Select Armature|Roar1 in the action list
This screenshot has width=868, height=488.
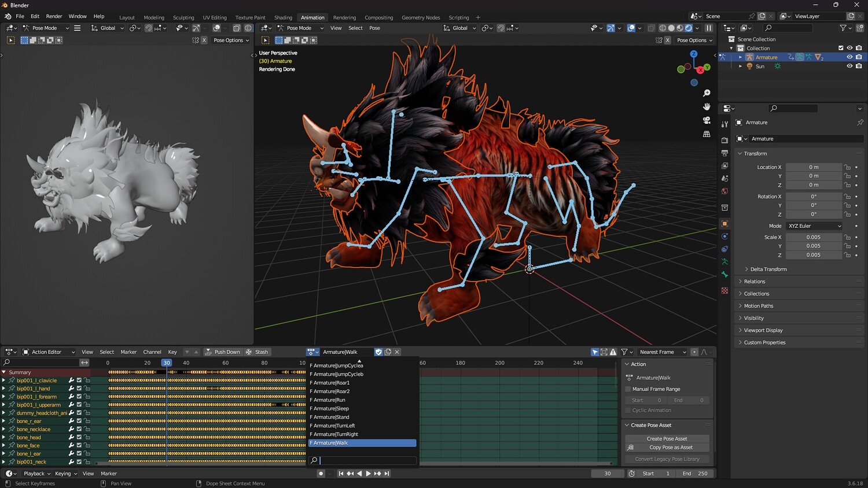pos(362,383)
